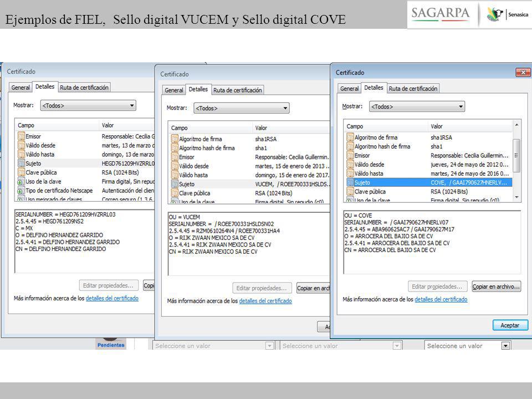
Task: Switch to General tab in left window
Action: (21, 88)
